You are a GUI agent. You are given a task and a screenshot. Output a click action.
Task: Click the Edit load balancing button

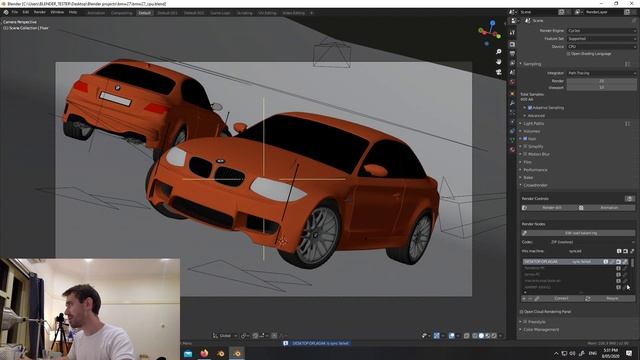578,233
